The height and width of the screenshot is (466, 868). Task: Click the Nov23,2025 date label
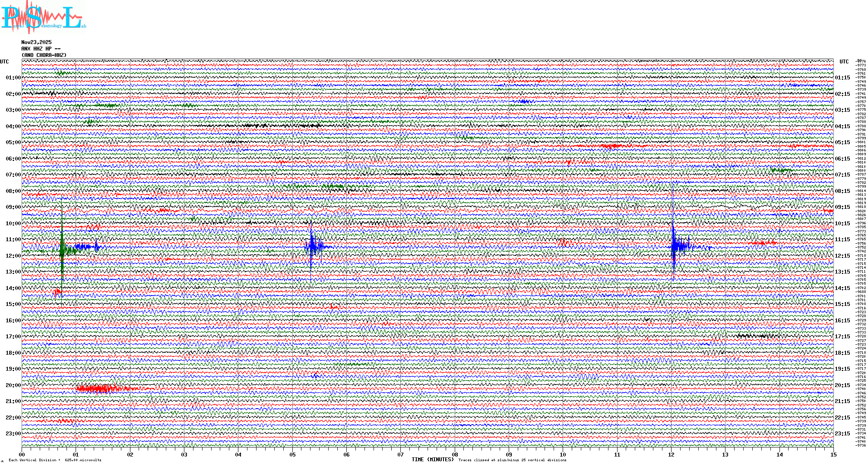pyautogui.click(x=36, y=42)
